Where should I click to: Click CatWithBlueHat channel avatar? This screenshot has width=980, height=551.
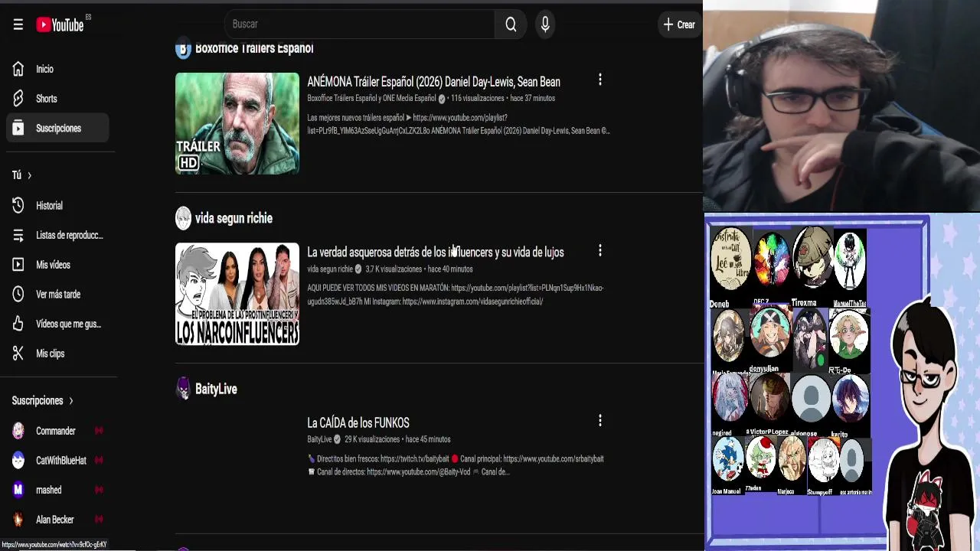tap(18, 460)
